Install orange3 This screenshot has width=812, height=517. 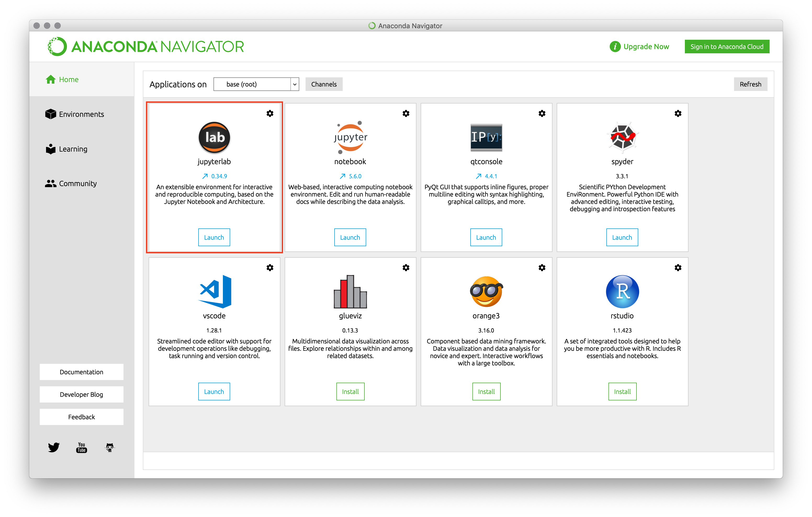(486, 391)
